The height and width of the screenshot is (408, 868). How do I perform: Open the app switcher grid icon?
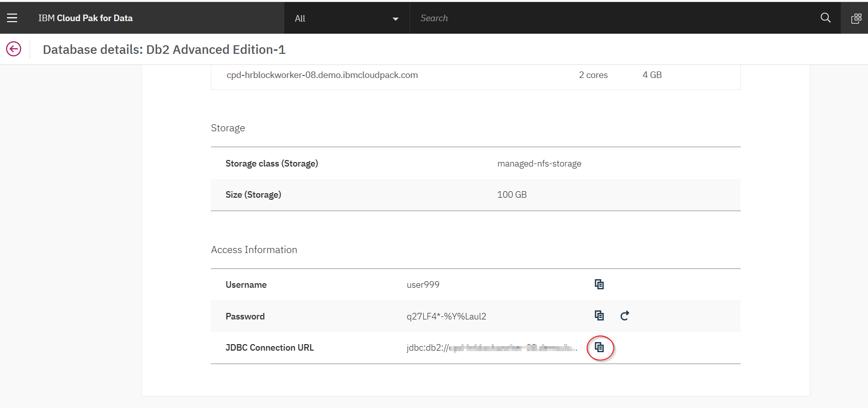pyautogui.click(x=856, y=19)
